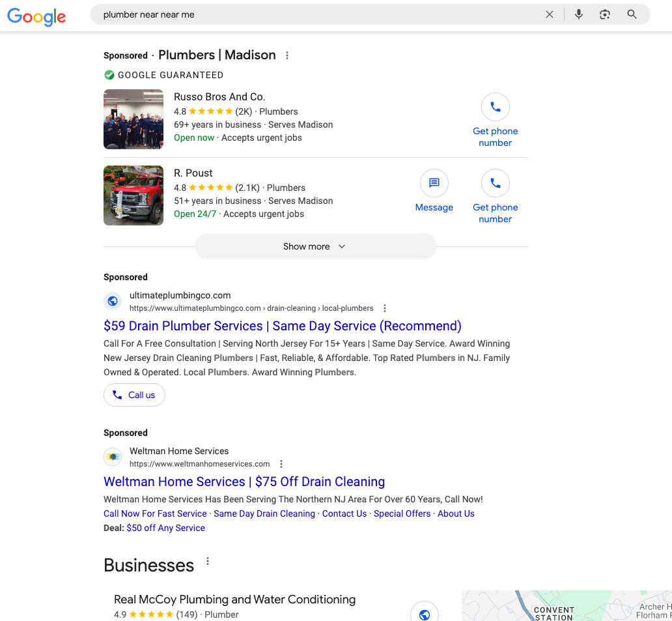Open three-dot menu for ultimateplumbingco ad
Viewport: 672px width, 621px height.
click(x=385, y=308)
